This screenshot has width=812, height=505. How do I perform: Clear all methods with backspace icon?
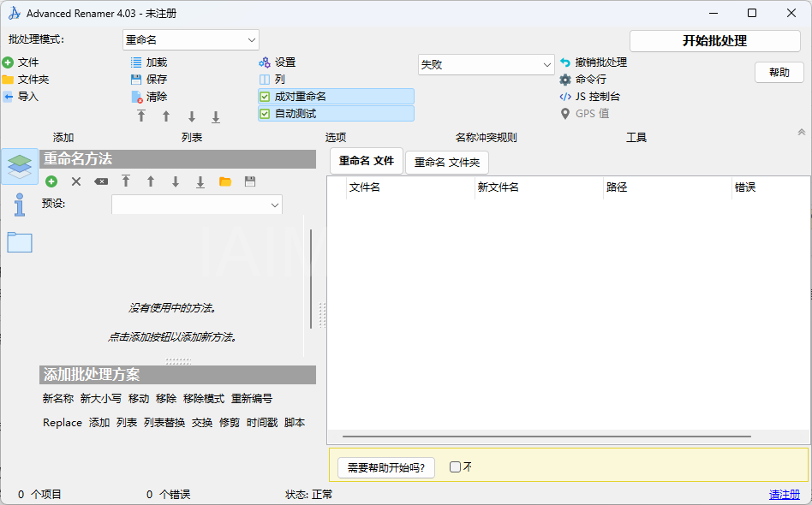pyautogui.click(x=101, y=181)
